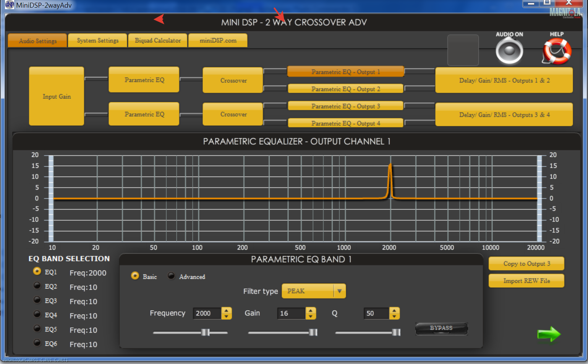This screenshot has width=588, height=364.
Task: Click the Frequency input field
Action: click(207, 313)
